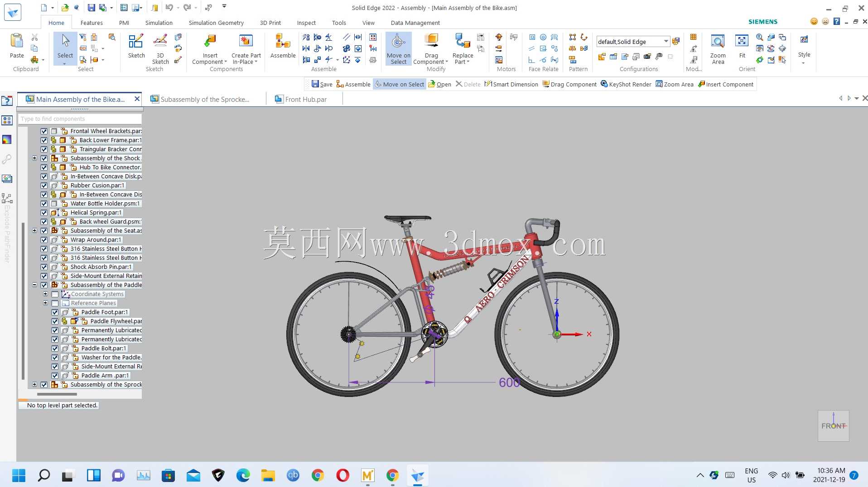The image size is (868, 487).
Task: Open the default,Solid Edge configuration dropdown
Action: [666, 42]
